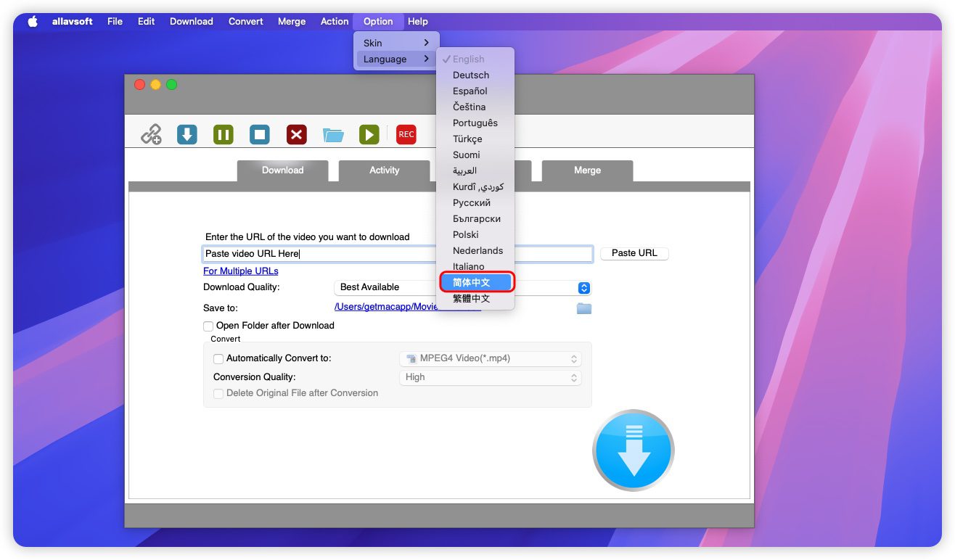Select the checked English language item
Image resolution: width=955 pixels, height=560 pixels.
pos(476,59)
